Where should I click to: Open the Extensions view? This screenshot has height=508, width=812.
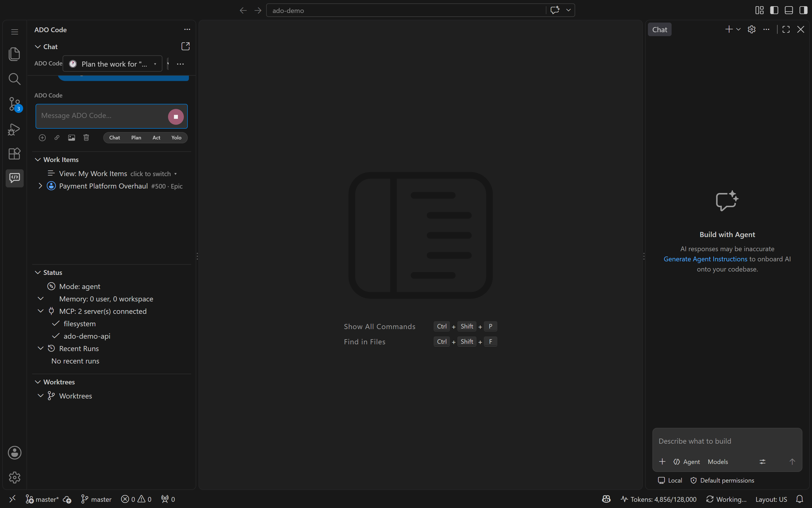14,154
